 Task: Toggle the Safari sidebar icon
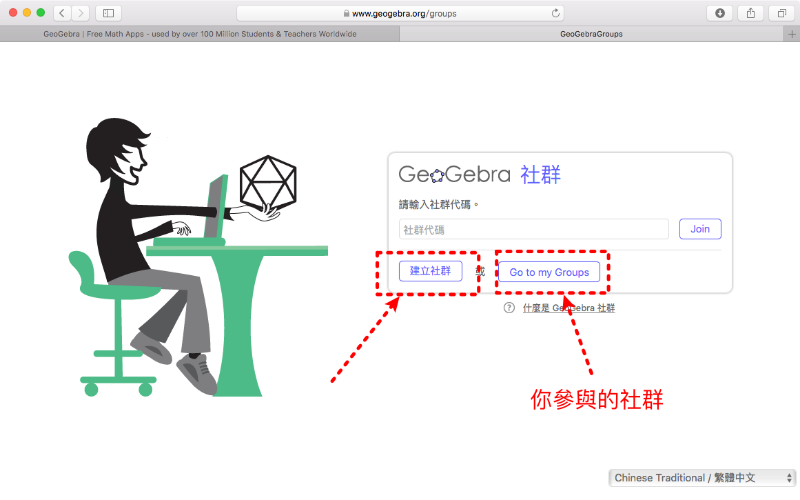click(x=108, y=13)
